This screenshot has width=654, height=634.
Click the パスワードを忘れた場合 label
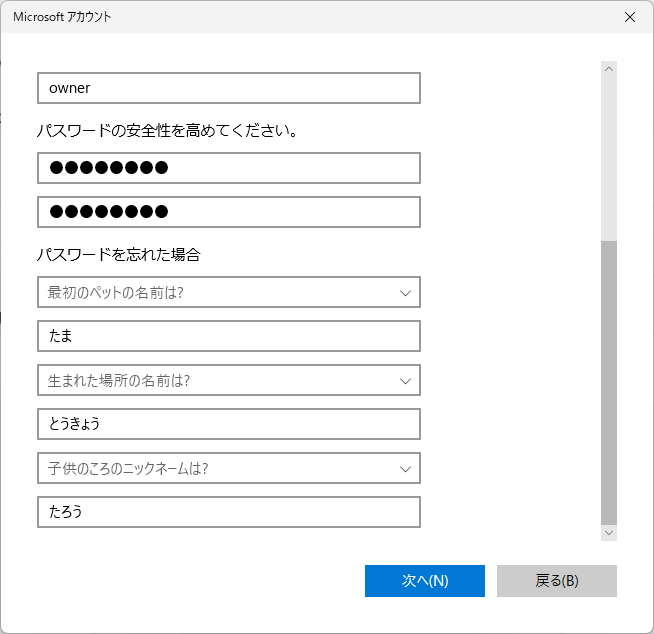point(119,255)
